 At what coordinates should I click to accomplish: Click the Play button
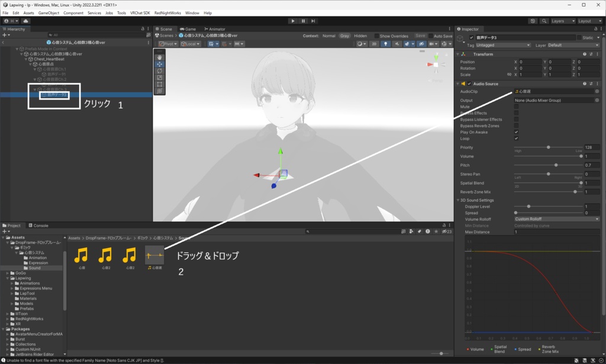(x=293, y=21)
